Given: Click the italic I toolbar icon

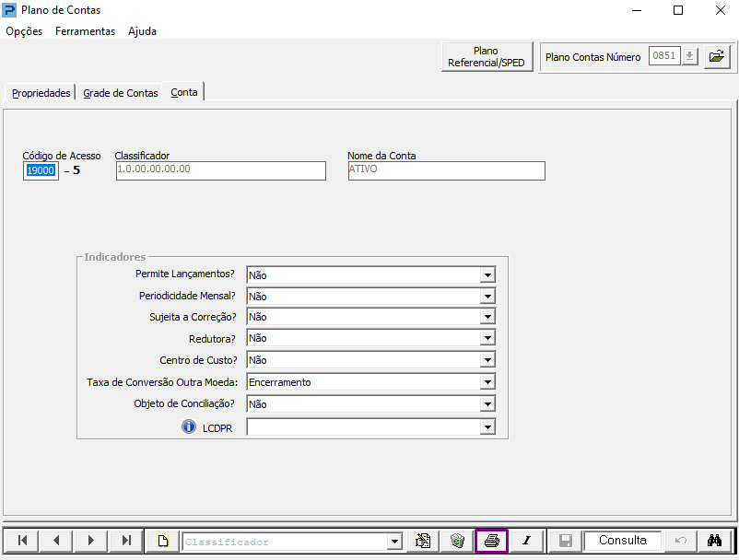Looking at the screenshot, I should [526, 541].
